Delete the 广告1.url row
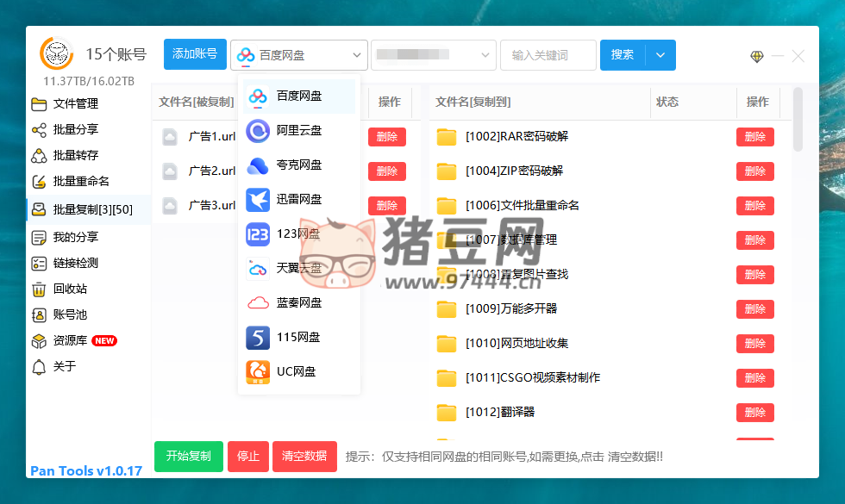The height and width of the screenshot is (504, 845). pyautogui.click(x=387, y=137)
